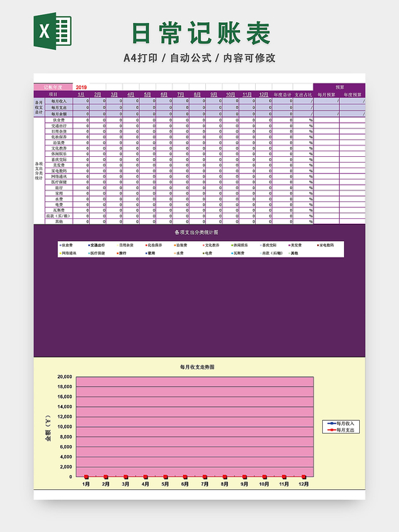Click the 记帐年度 pink label cell

53,87
